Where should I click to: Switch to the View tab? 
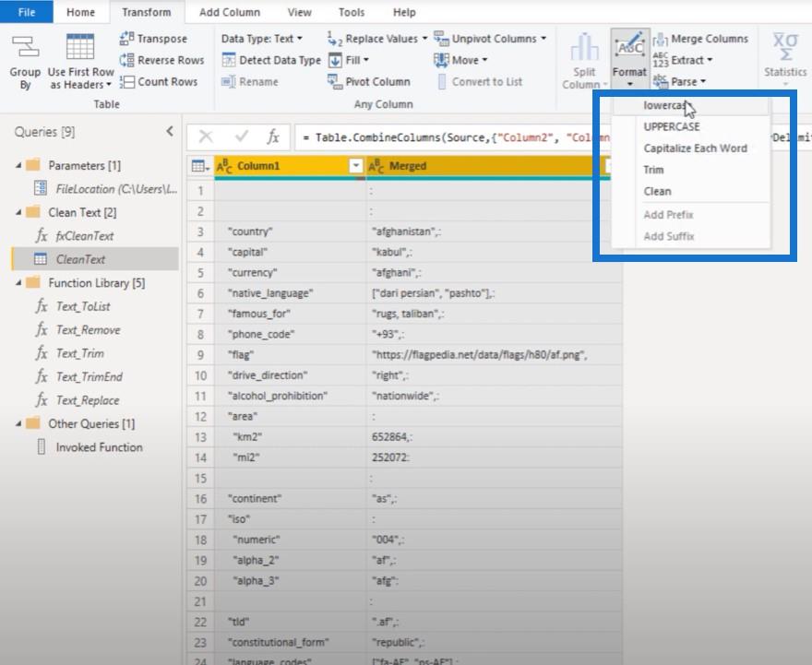299,12
